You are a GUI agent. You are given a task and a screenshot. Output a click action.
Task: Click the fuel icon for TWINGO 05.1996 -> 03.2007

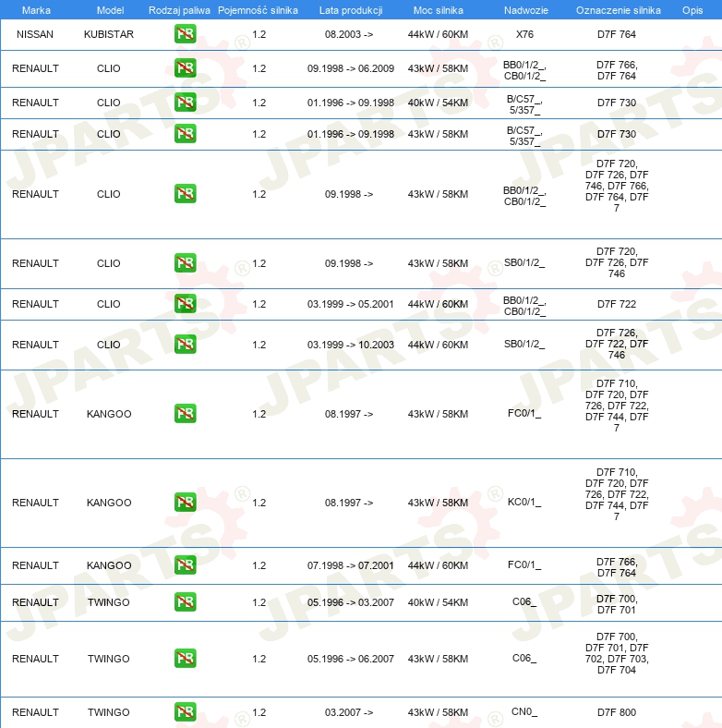coord(186,602)
